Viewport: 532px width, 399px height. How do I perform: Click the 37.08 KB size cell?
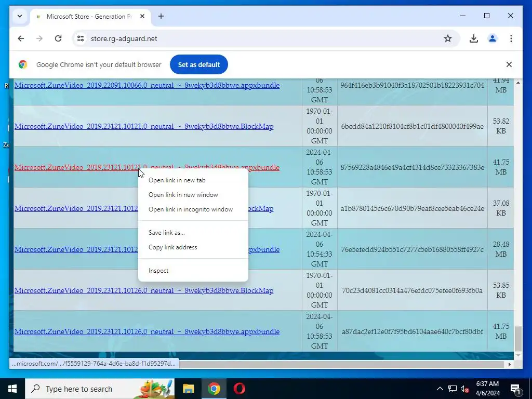501,208
